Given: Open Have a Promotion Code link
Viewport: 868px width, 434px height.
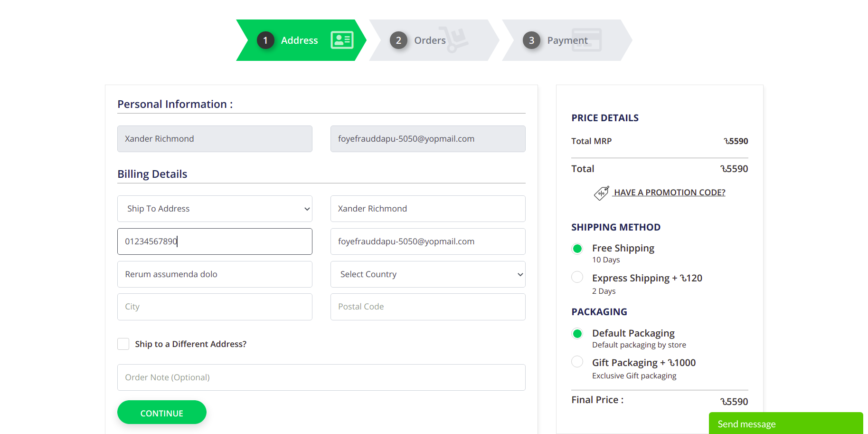Looking at the screenshot, I should (x=670, y=193).
